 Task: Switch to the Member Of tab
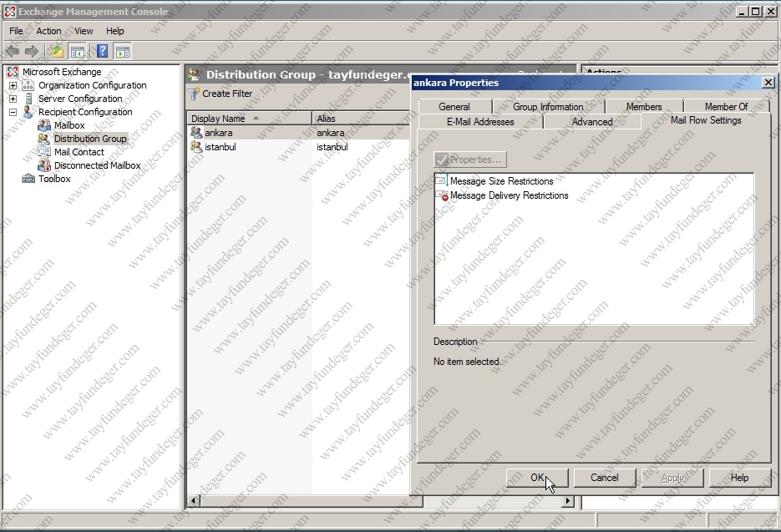point(727,107)
